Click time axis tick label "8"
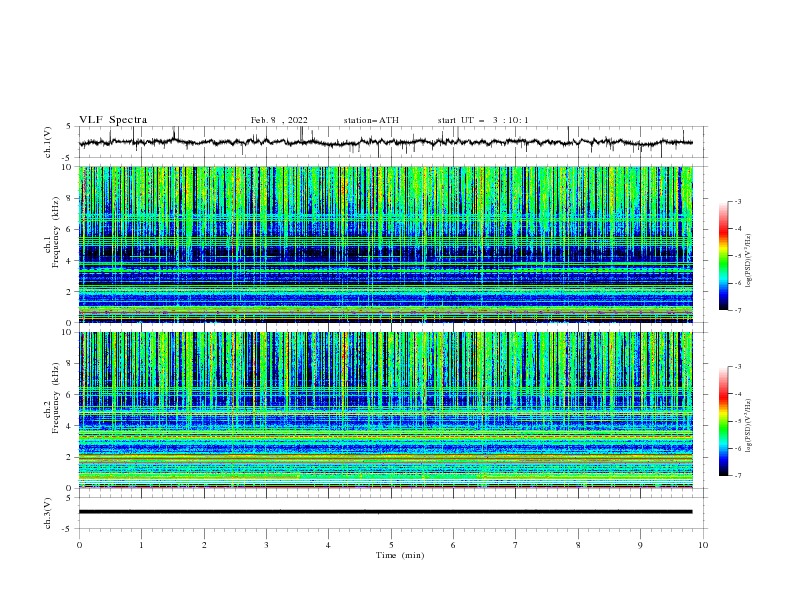 coord(578,545)
